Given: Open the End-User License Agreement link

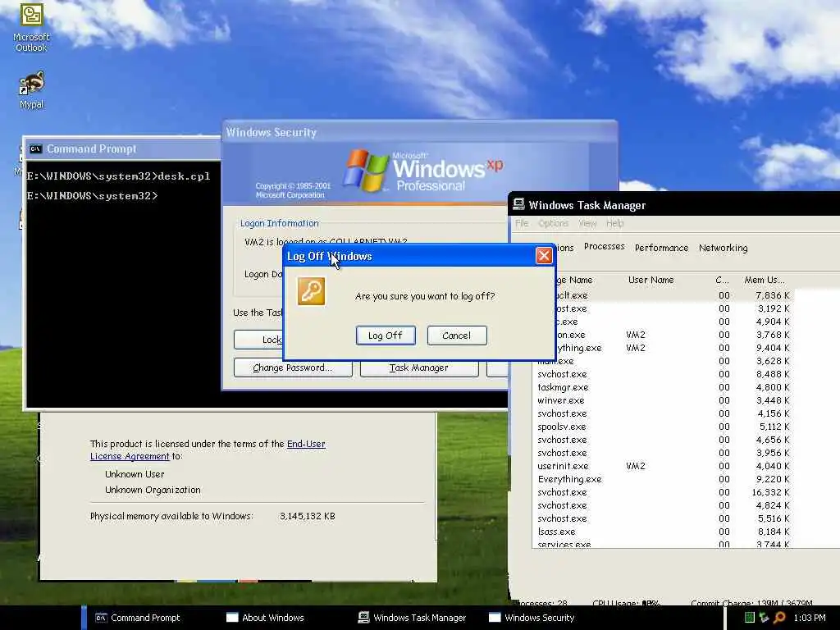Looking at the screenshot, I should tap(208, 450).
